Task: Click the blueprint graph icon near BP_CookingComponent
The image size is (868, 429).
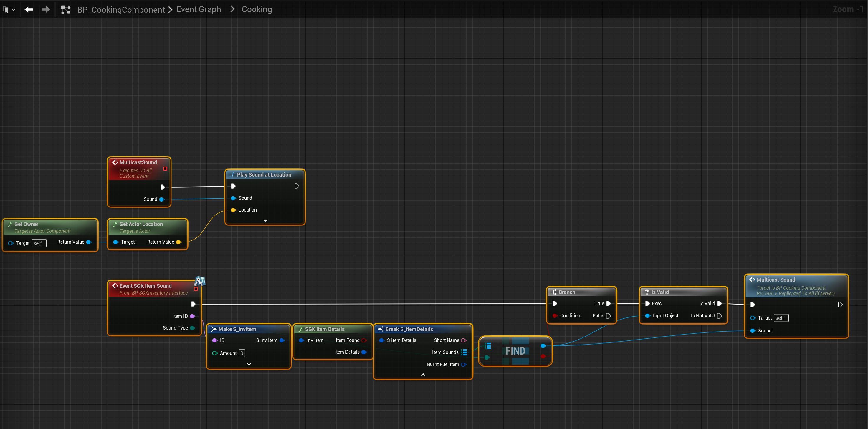Action: 65,10
